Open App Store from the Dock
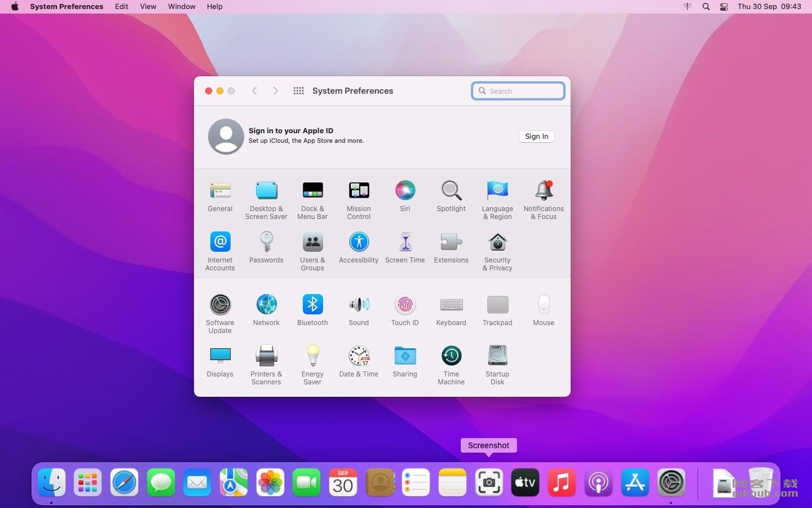This screenshot has width=812, height=508. [x=635, y=483]
